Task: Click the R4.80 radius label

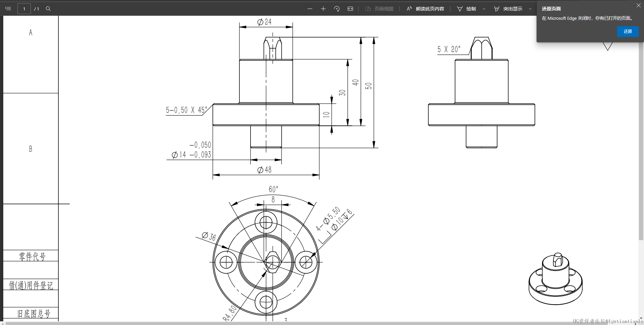Action: (230, 314)
